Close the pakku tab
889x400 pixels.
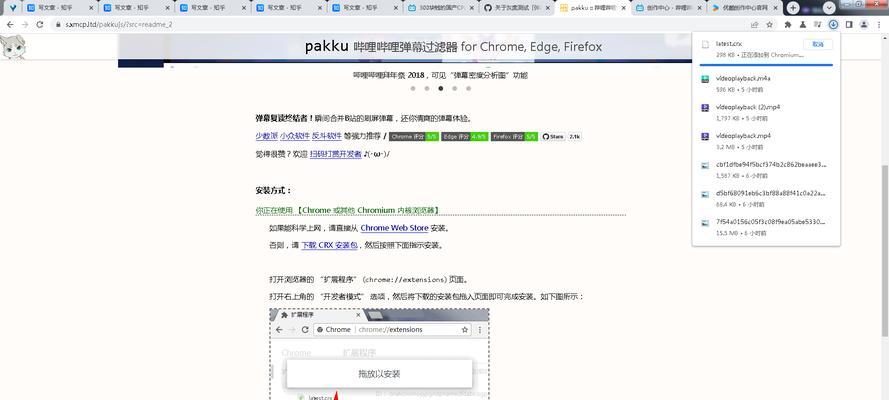[624, 8]
